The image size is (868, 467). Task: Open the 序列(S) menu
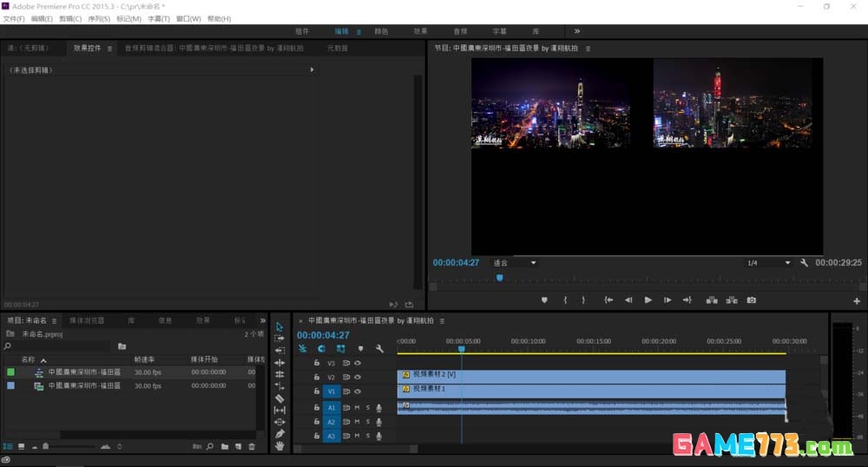(x=99, y=19)
